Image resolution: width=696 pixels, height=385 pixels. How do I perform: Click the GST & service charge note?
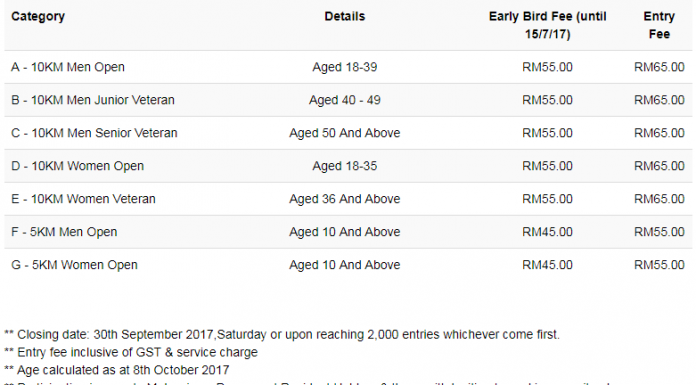tap(131, 352)
